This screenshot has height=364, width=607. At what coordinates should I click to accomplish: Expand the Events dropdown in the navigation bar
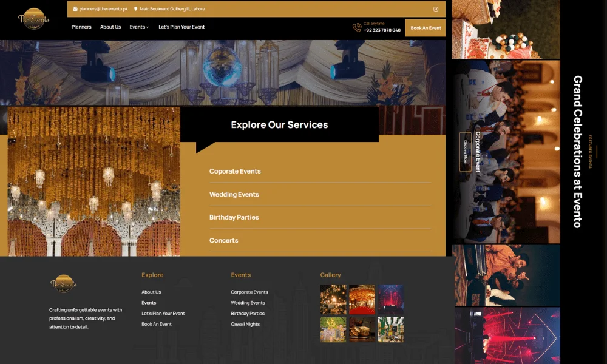(x=139, y=27)
